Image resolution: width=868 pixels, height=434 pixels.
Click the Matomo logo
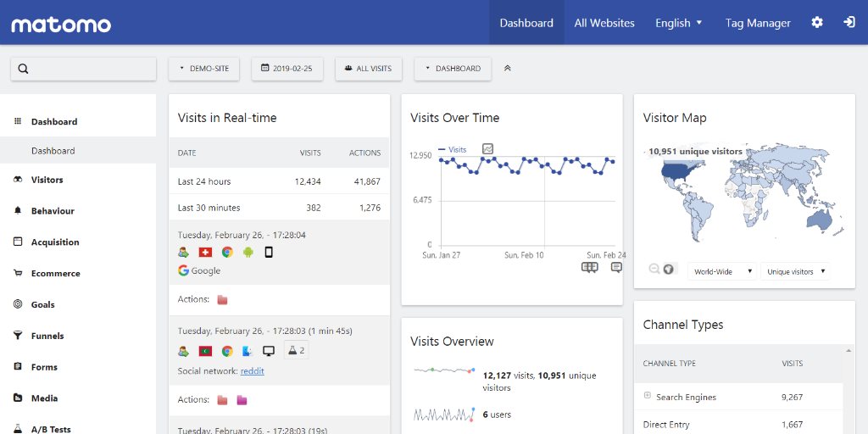pos(61,25)
